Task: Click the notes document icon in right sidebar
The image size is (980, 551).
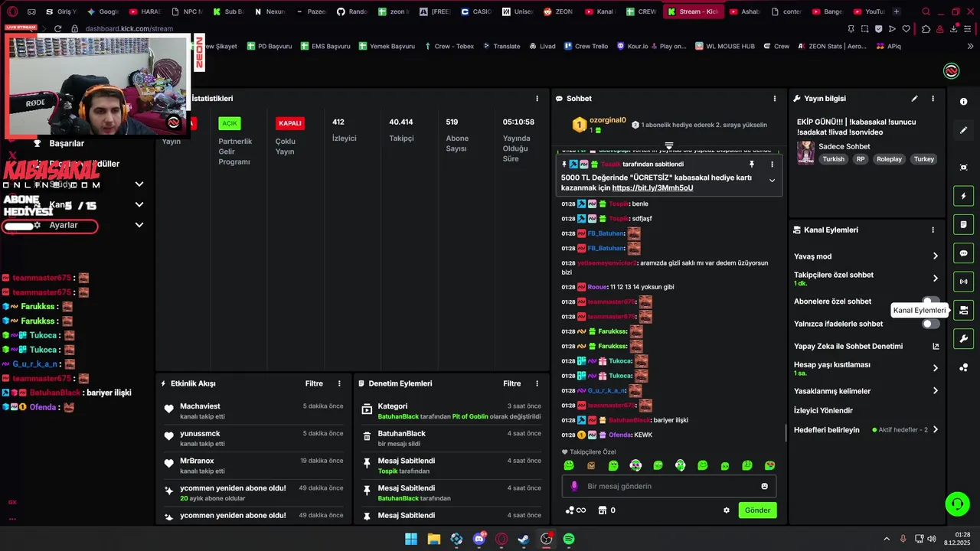Action: (963, 225)
